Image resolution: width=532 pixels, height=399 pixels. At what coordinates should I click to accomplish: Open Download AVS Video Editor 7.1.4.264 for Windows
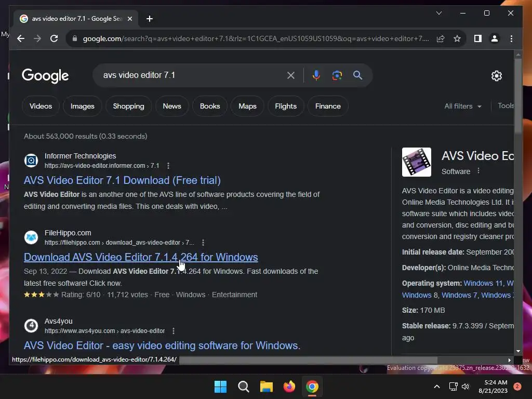pyautogui.click(x=141, y=258)
